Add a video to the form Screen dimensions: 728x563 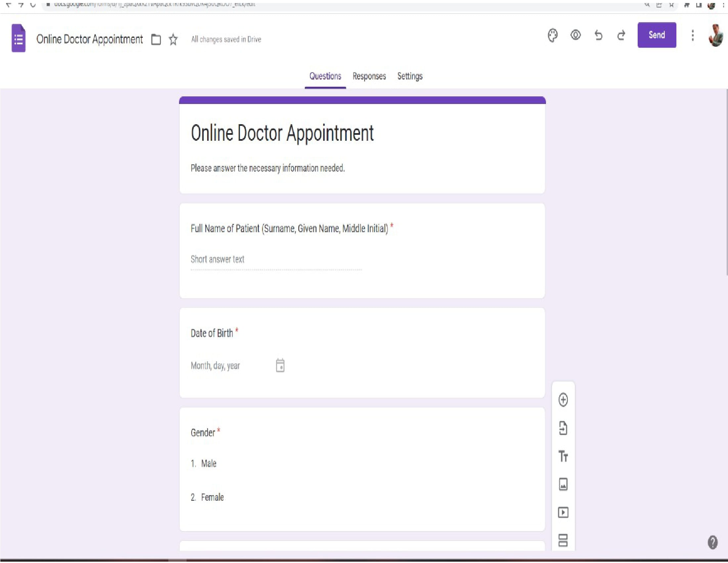coord(563,513)
